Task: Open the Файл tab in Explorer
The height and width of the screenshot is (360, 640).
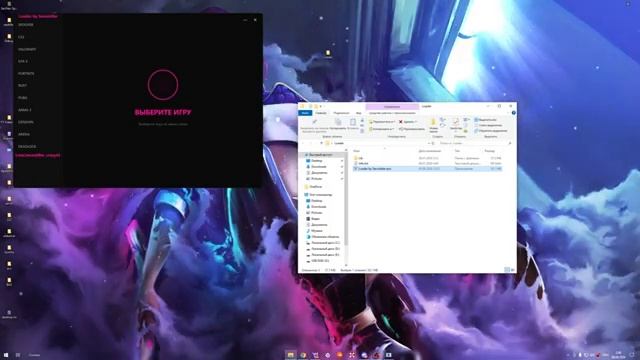Action: (305, 113)
